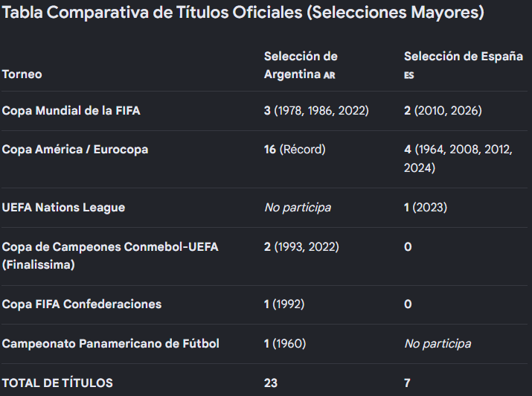532x396 pixels.
Task: Click Argentina's total of 23 titles
Action: [271, 383]
